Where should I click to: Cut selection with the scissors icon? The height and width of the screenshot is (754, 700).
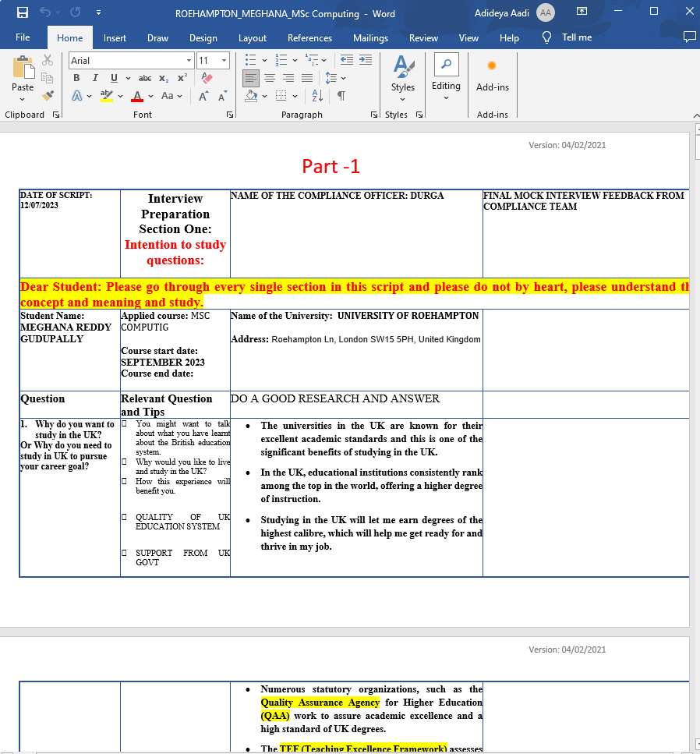(x=47, y=60)
